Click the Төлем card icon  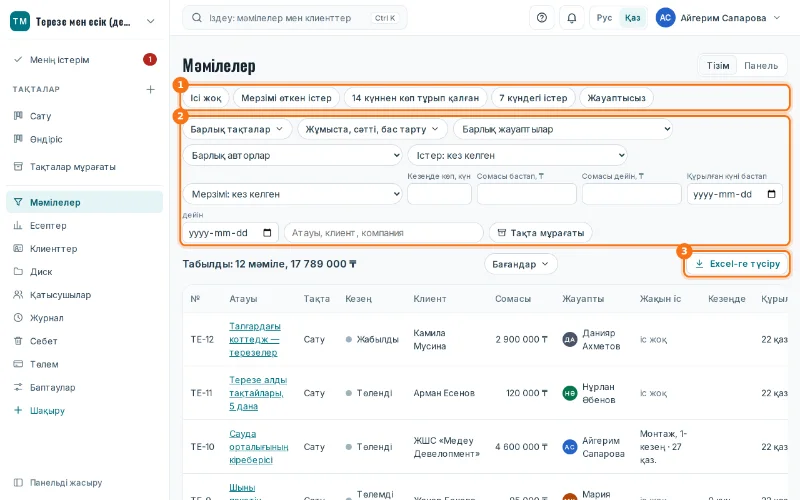coord(18,364)
